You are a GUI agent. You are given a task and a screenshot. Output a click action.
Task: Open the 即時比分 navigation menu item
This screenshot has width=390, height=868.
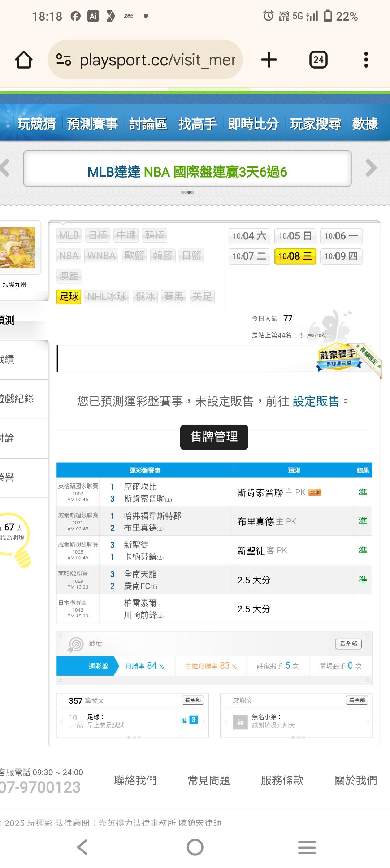[x=253, y=124]
